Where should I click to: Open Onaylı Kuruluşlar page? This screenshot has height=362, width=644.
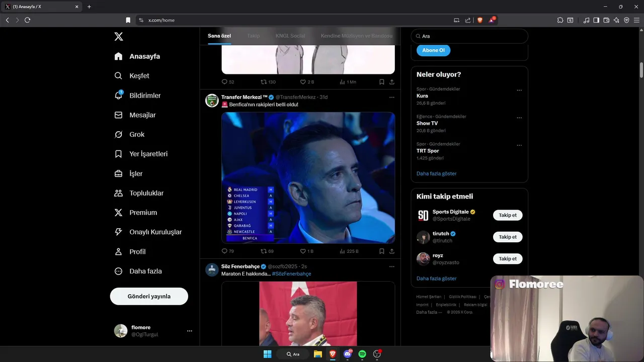(148, 232)
